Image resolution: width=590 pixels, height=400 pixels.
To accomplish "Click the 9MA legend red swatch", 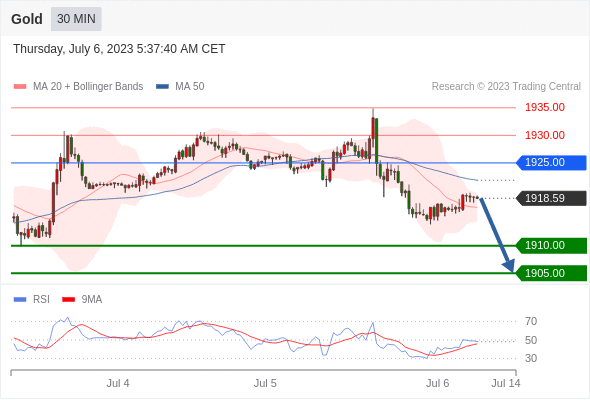I will coord(68,300).
